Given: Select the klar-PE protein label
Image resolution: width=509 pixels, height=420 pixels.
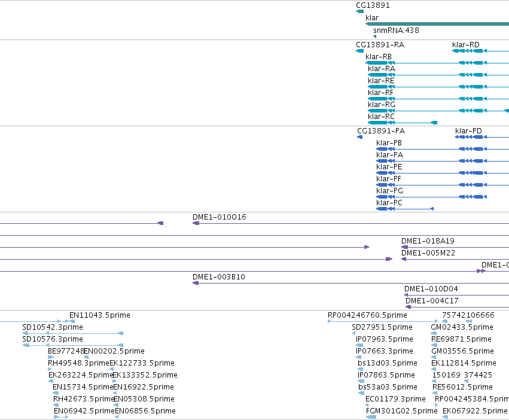Looking at the screenshot, I should [389, 167].
